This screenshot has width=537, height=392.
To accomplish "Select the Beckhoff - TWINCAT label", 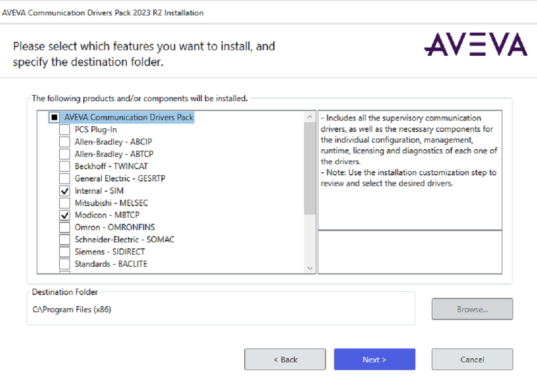I will pos(111,166).
